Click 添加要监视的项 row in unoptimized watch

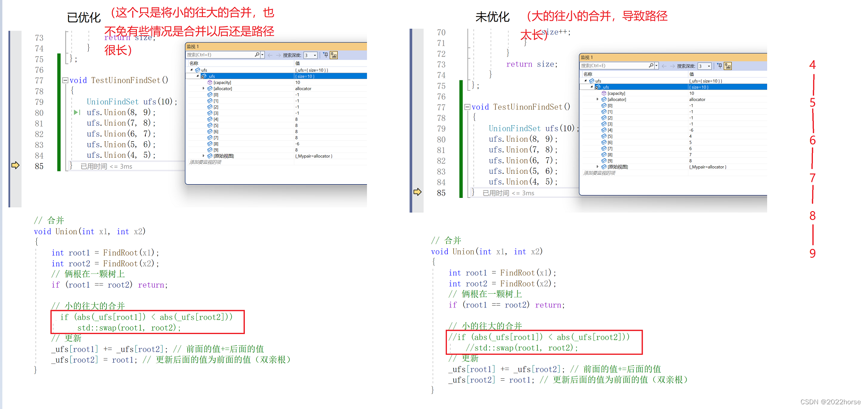[x=600, y=173]
